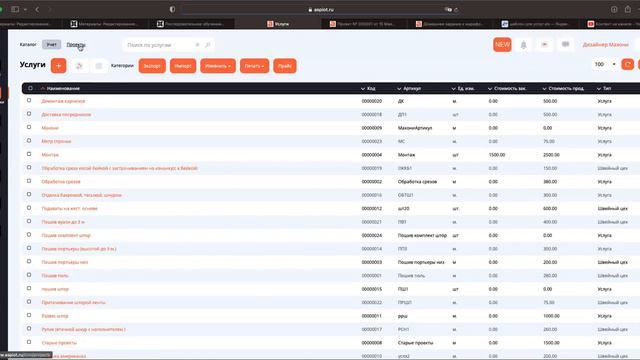Tick checkbox for Обработка срезов row

[29, 181]
